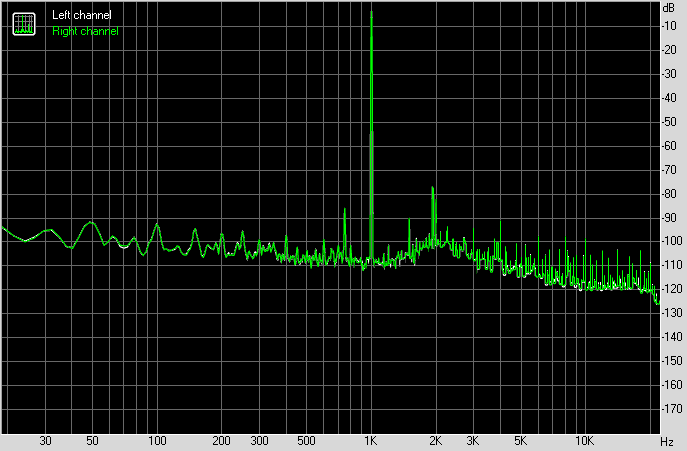The image size is (687, 451).
Task: Click the 2K frequency axis label
Action: (435, 440)
